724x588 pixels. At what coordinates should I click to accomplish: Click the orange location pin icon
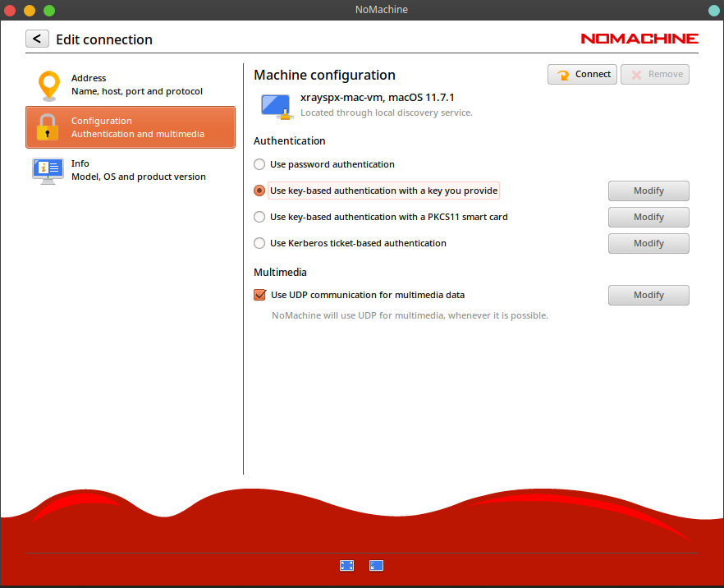coord(49,86)
